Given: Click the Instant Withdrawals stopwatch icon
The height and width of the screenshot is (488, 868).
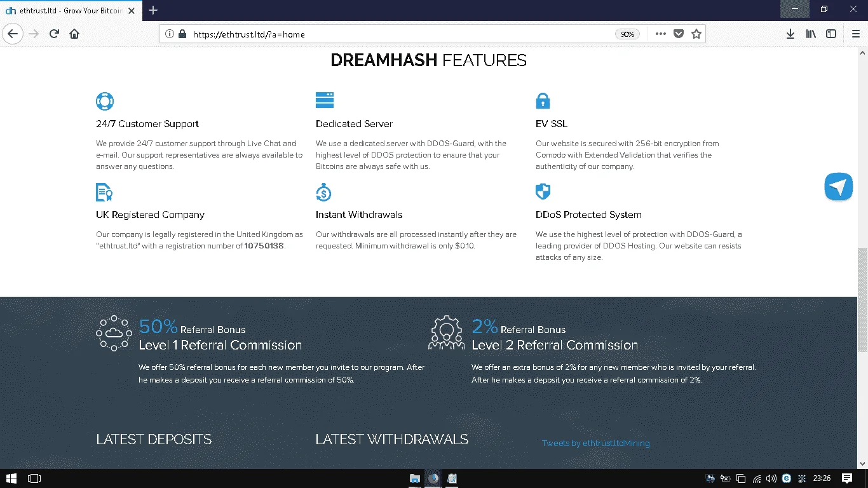Looking at the screenshot, I should point(323,192).
